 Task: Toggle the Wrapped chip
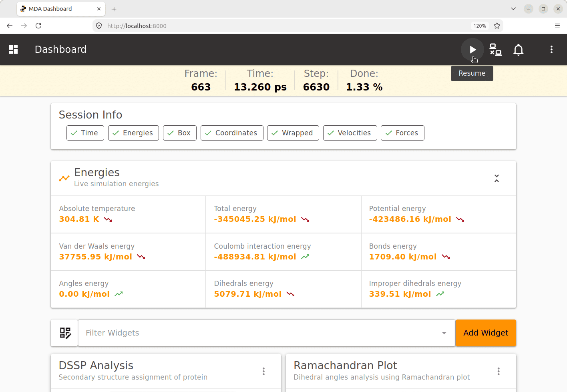(293, 133)
